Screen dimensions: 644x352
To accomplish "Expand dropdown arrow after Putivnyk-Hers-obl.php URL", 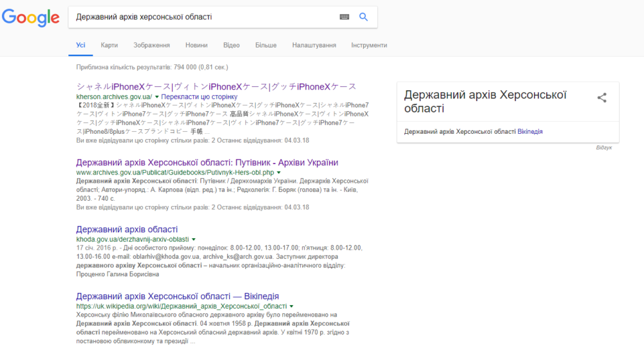I will (x=278, y=172).
